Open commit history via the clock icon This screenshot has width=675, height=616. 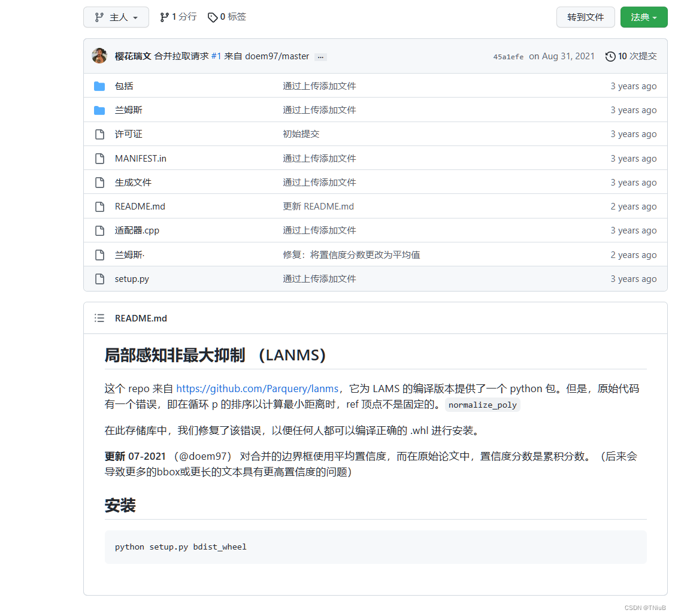610,56
